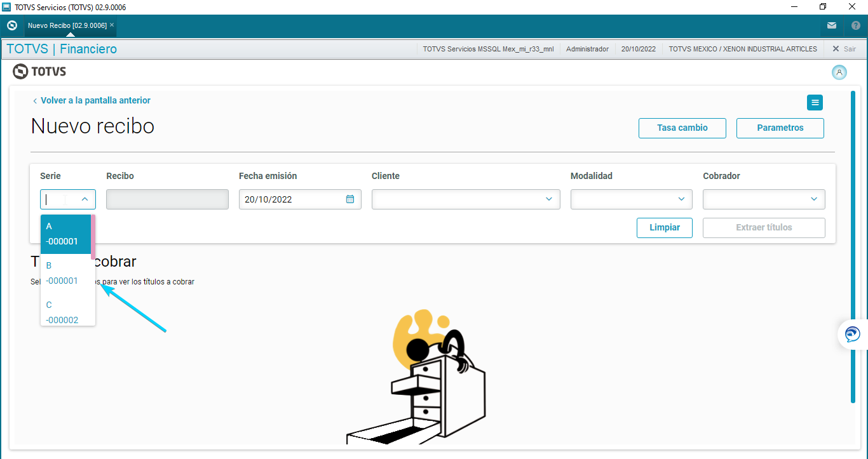Go back via Volver a la pantalla anterior
This screenshot has width=868, height=459.
tap(92, 100)
